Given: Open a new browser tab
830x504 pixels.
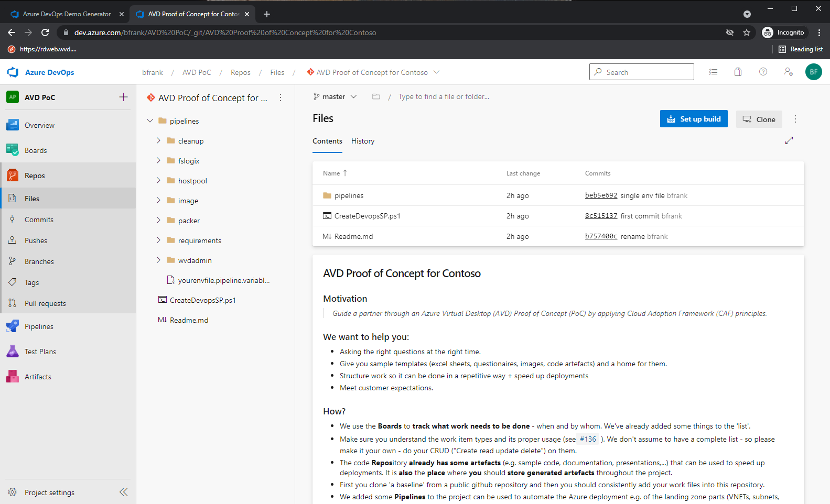Looking at the screenshot, I should tap(267, 14).
